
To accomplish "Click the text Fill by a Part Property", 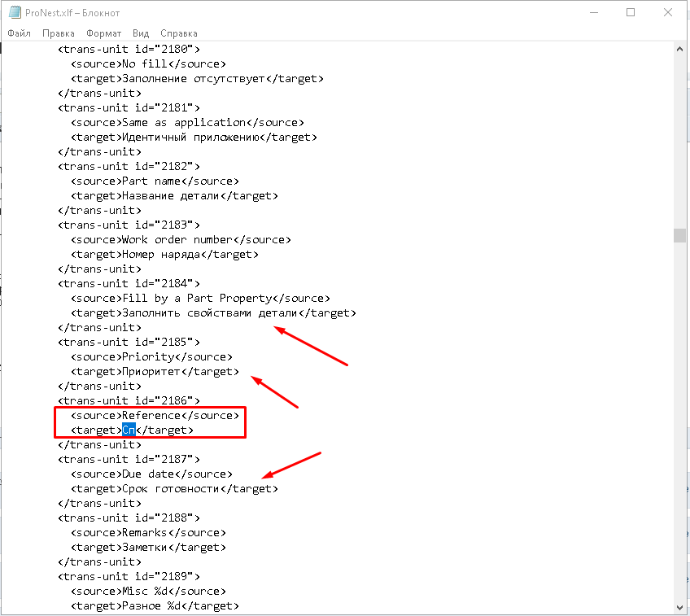I will click(x=197, y=299).
